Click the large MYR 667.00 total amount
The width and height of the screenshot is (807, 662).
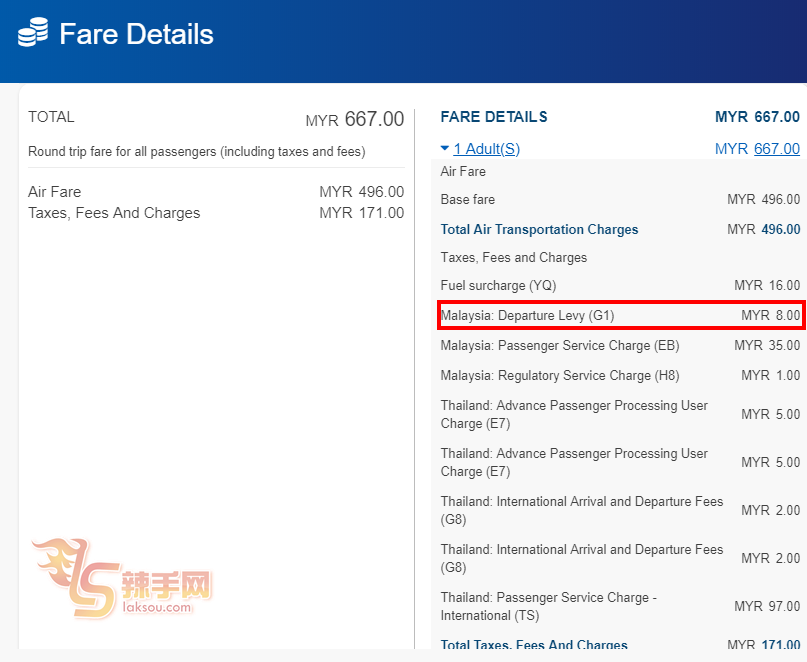click(x=355, y=120)
